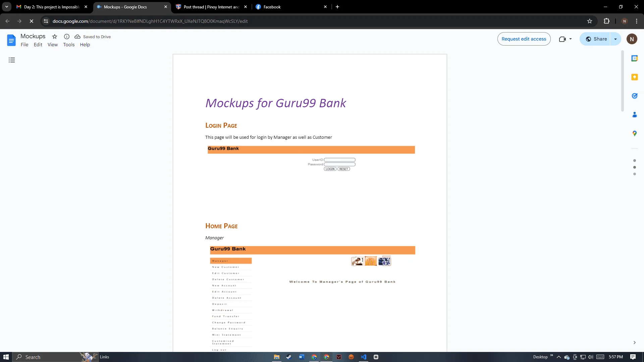Bookmark this page with the star icon
The width and height of the screenshot is (644, 362).
click(x=589, y=21)
